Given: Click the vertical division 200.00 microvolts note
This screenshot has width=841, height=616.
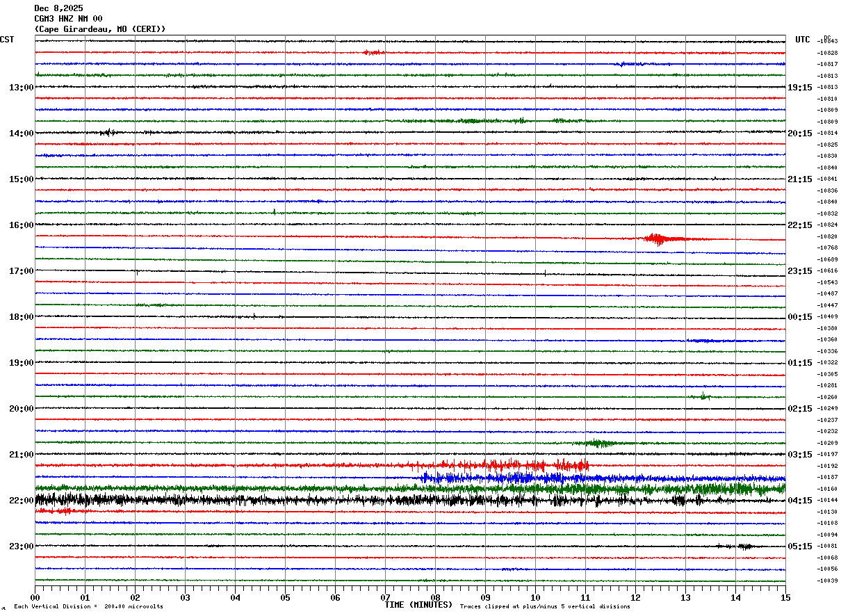Looking at the screenshot, I should pos(88,607).
